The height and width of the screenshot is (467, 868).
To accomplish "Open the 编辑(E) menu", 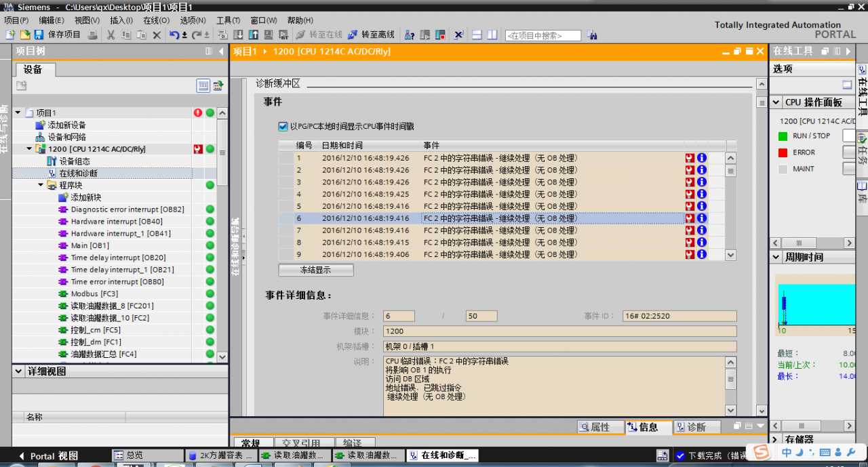I will pyautogui.click(x=52, y=20).
